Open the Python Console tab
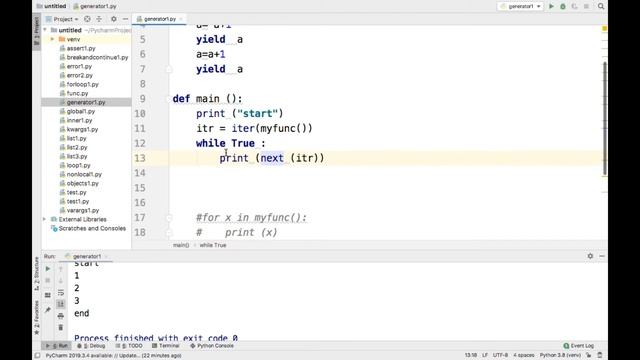Viewport: 640px width, 360px height. click(x=212, y=346)
